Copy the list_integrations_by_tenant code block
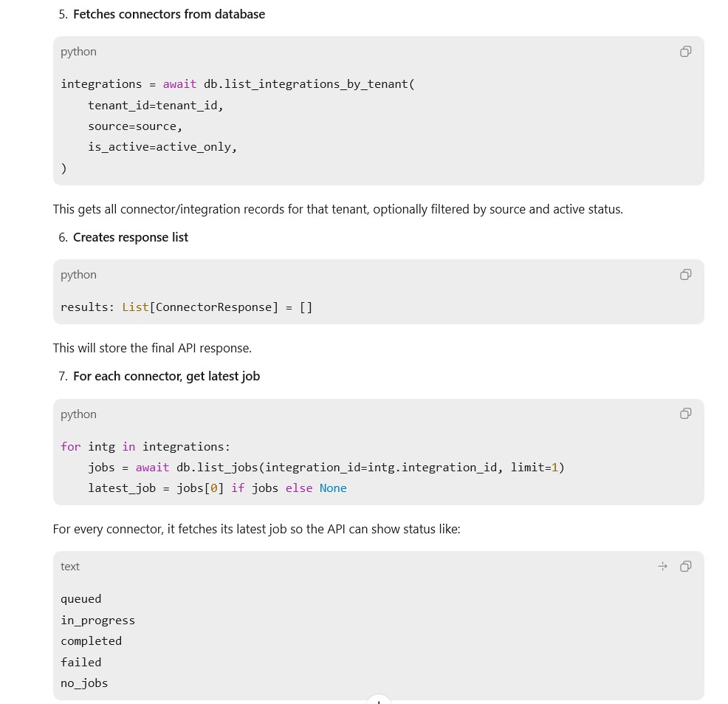This screenshot has height=704, width=728. coord(685,52)
